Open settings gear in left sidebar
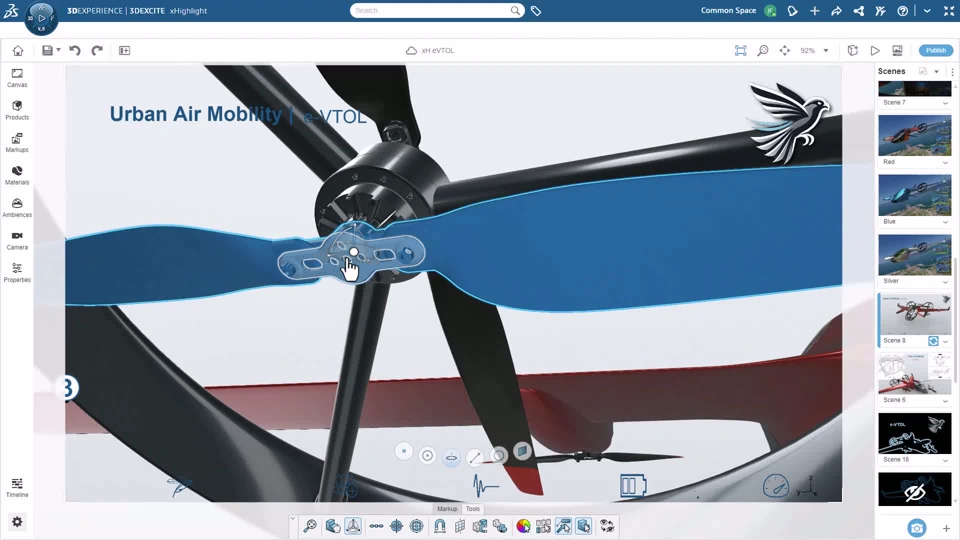Image resolution: width=960 pixels, height=540 pixels. click(x=17, y=522)
